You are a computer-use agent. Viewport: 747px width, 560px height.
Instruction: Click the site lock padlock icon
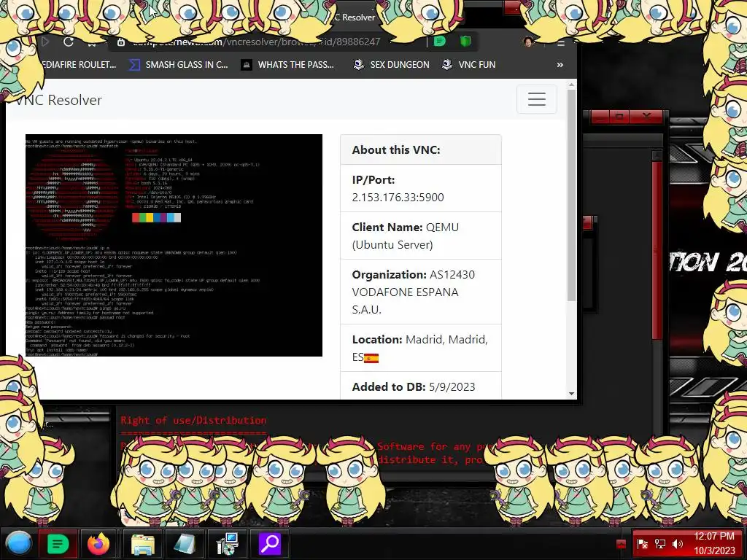click(x=121, y=42)
